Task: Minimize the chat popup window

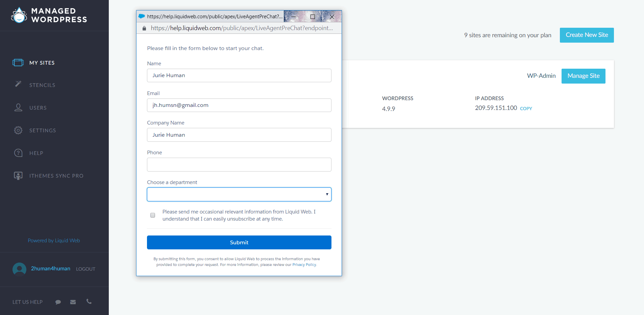Action: click(x=294, y=16)
